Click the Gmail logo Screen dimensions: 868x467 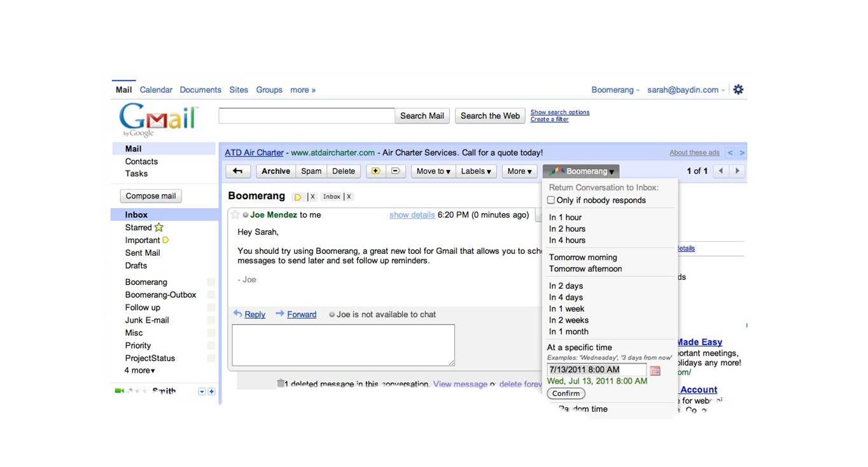(158, 119)
